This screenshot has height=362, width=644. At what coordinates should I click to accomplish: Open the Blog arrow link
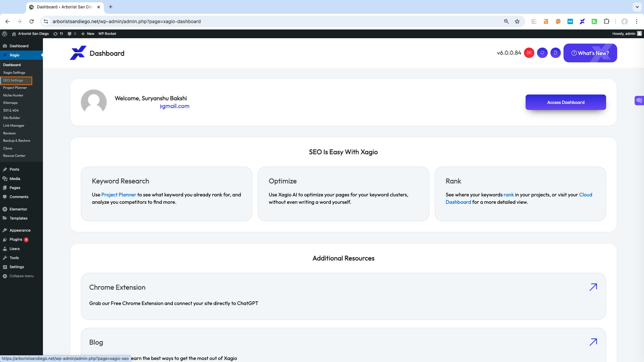tap(593, 342)
